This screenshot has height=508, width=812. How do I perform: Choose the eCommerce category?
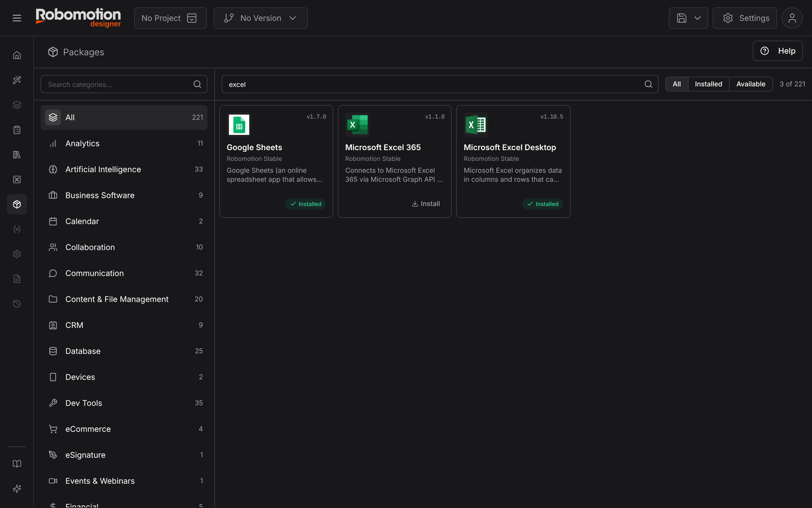(124, 429)
